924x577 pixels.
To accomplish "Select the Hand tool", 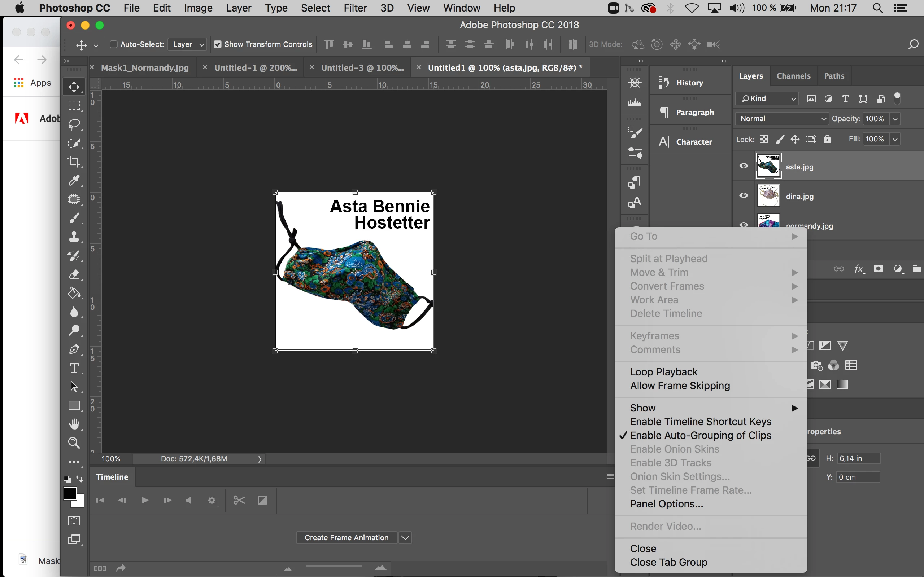I will coord(74,424).
